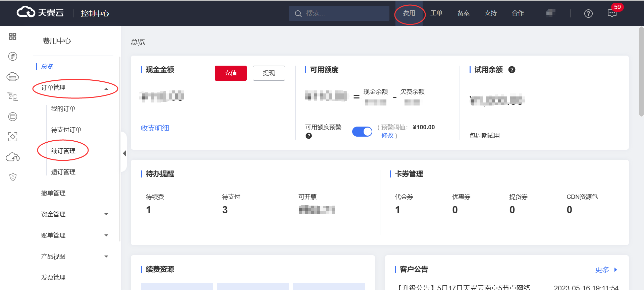The height and width of the screenshot is (290, 644).
Task: Click the help icon under 可用额度预警
Action: click(309, 136)
